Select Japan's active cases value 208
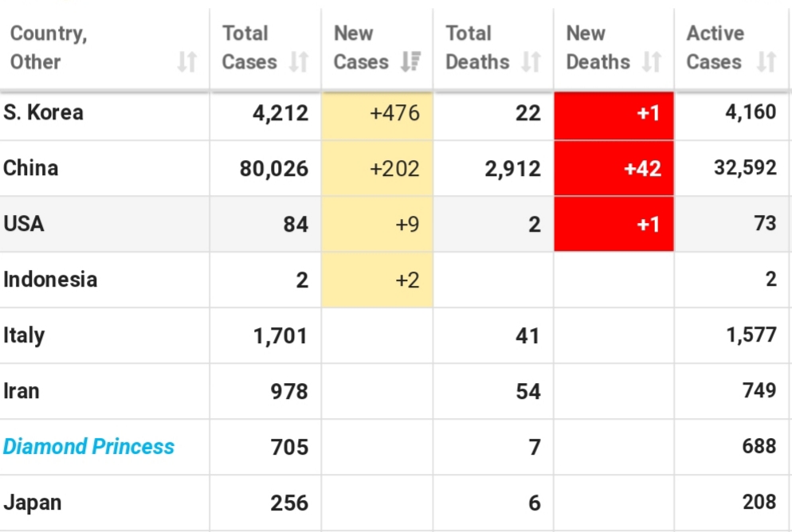Screen dimensions: 792x532 pyautogui.click(x=759, y=503)
